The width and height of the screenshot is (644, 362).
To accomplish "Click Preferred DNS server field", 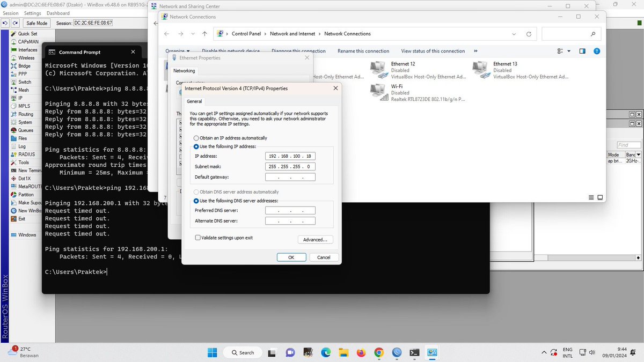I will click(290, 211).
